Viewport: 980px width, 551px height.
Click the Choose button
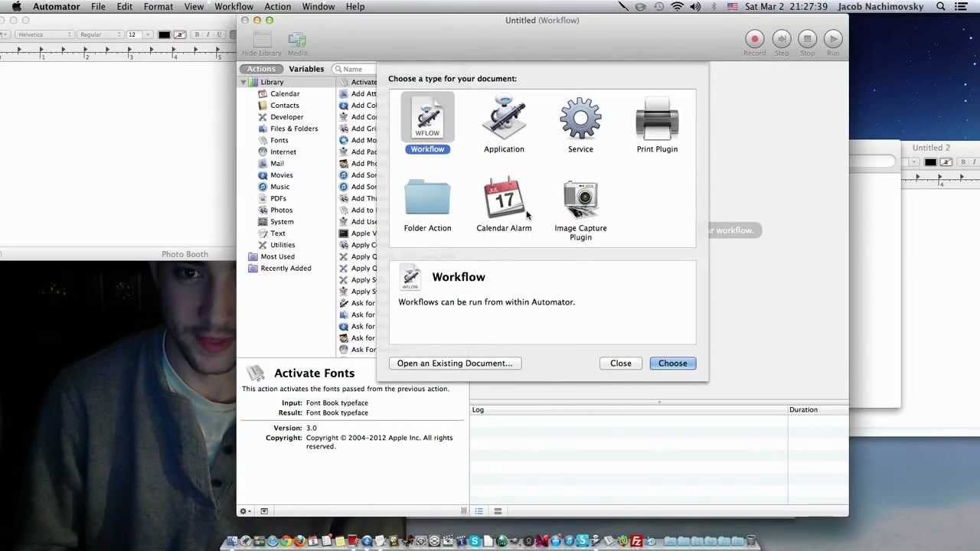pos(673,364)
